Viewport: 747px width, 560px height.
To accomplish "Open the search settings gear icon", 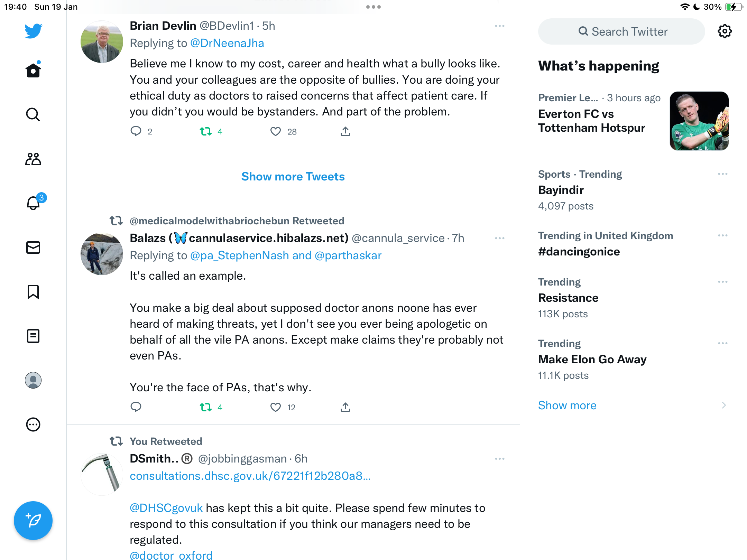I will (x=725, y=31).
